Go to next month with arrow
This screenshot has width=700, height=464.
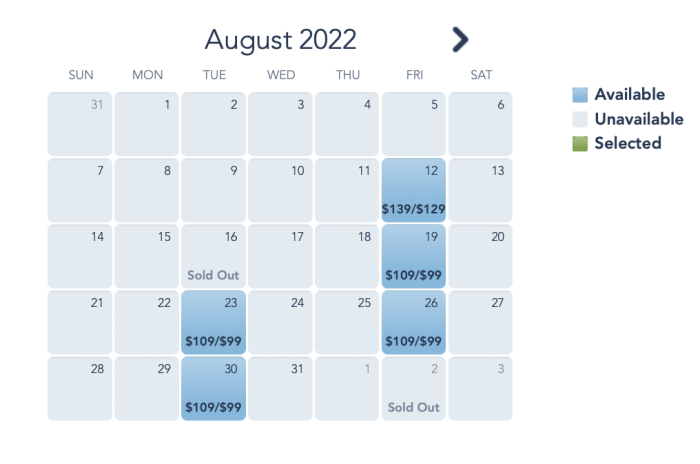click(460, 40)
